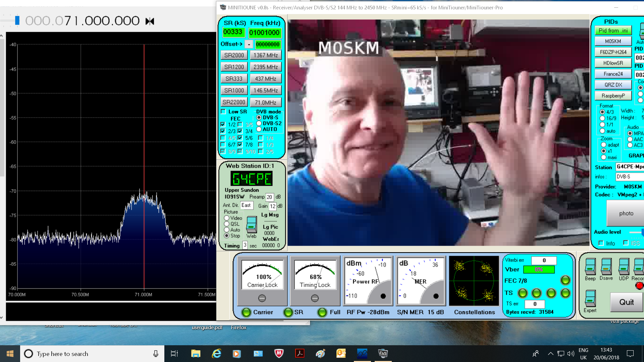The width and height of the screenshot is (644, 362).
Task: Click Pid from .ini button
Action: tap(613, 31)
